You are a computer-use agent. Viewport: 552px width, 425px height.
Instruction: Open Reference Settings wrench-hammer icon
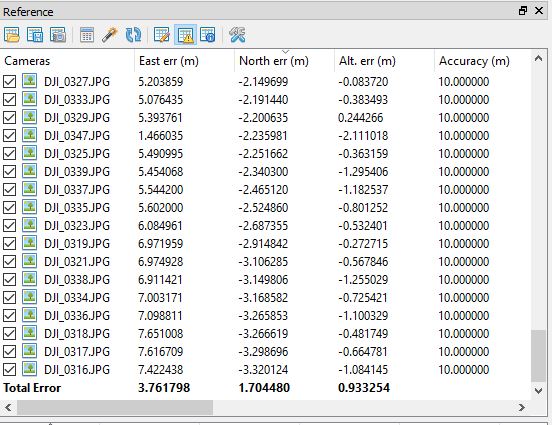point(237,35)
